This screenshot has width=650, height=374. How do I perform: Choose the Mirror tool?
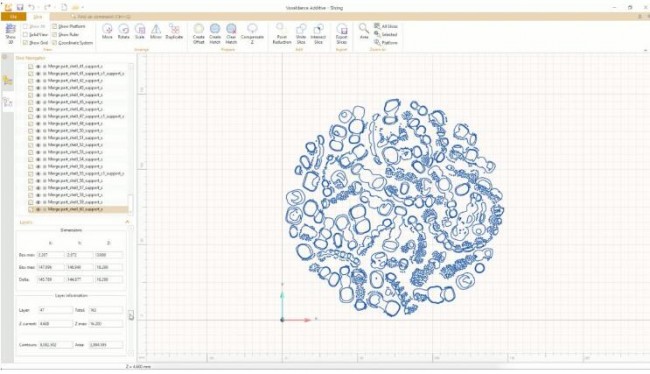point(156,32)
